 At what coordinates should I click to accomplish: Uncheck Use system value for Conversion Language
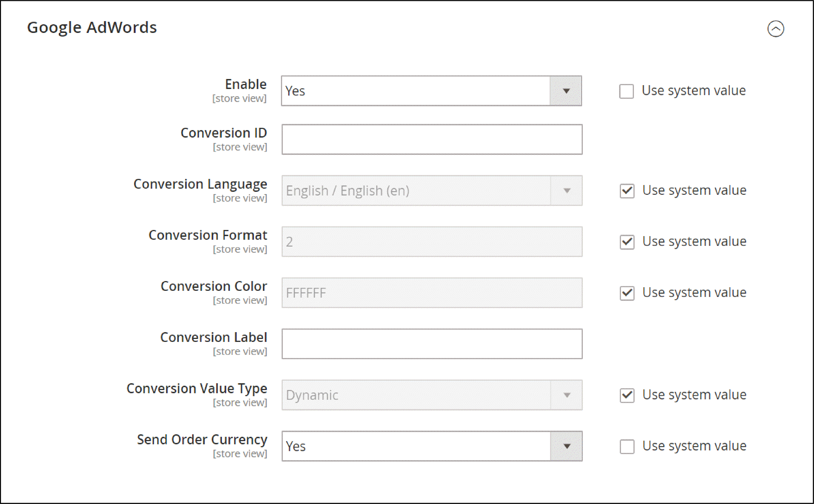tap(627, 191)
